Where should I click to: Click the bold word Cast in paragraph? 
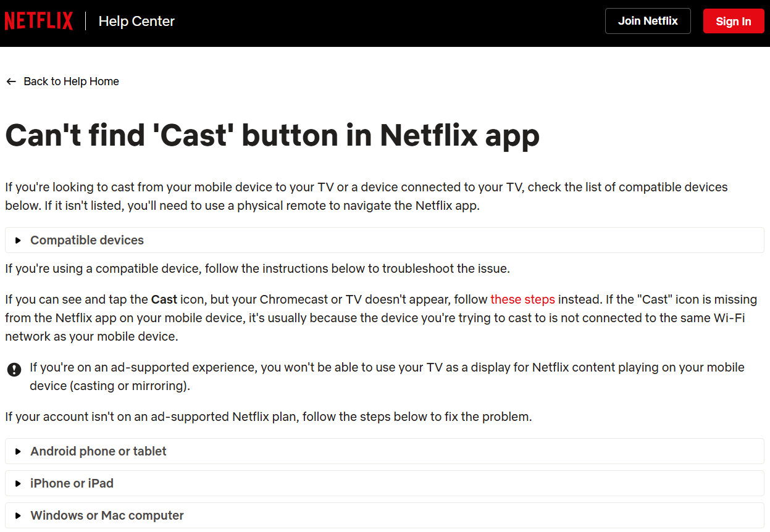tap(164, 299)
